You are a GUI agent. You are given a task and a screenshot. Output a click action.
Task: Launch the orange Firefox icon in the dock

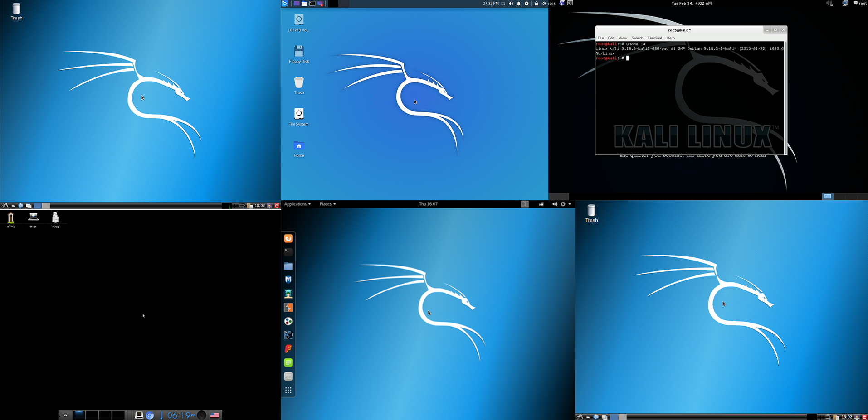(x=288, y=238)
